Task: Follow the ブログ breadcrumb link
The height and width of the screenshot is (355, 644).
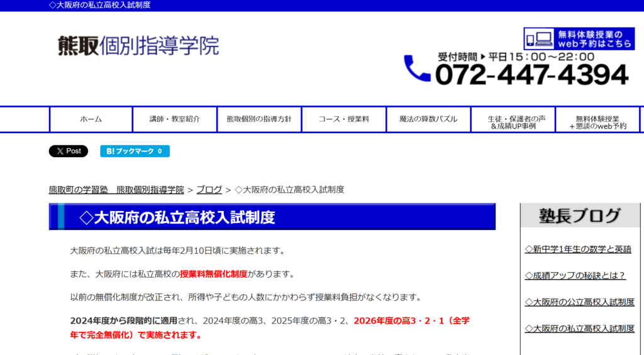Action: click(209, 190)
